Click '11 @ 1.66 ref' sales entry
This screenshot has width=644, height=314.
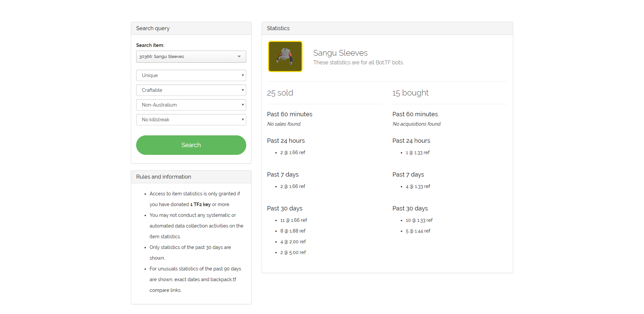pyautogui.click(x=293, y=220)
